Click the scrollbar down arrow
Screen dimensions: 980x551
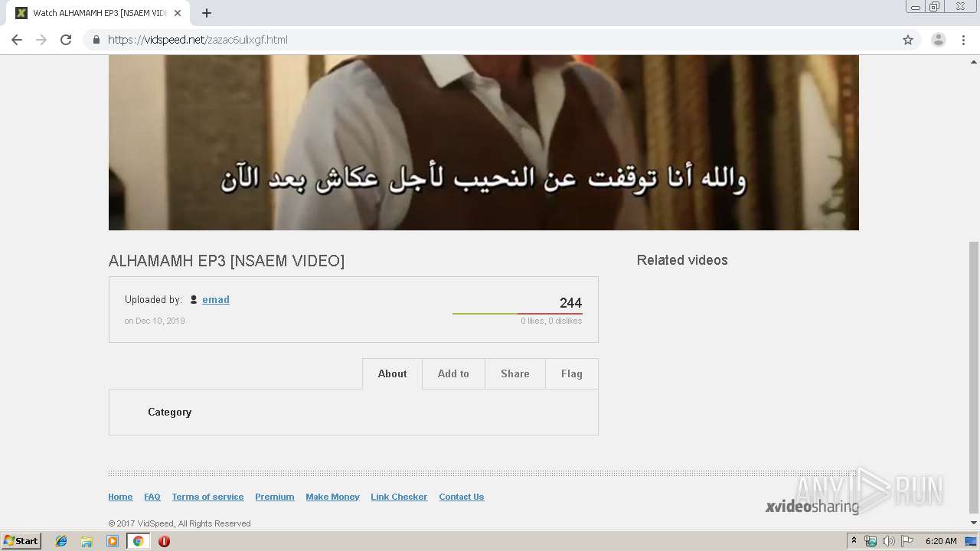click(x=974, y=523)
